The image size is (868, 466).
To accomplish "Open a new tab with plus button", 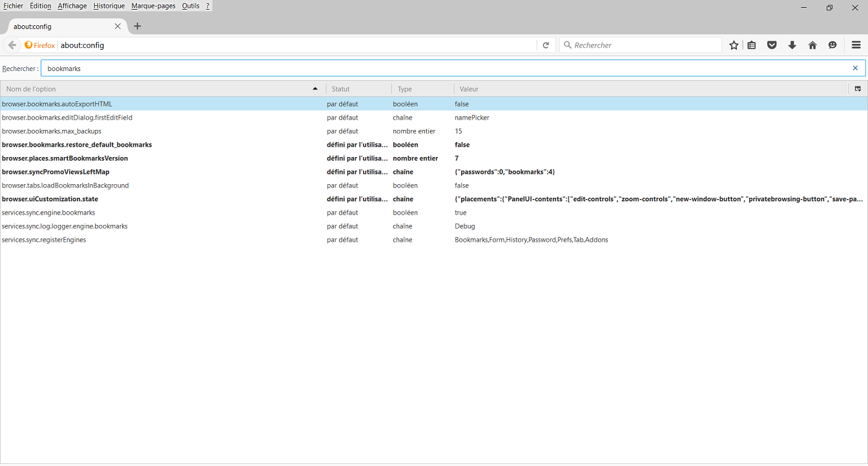I will [x=137, y=26].
